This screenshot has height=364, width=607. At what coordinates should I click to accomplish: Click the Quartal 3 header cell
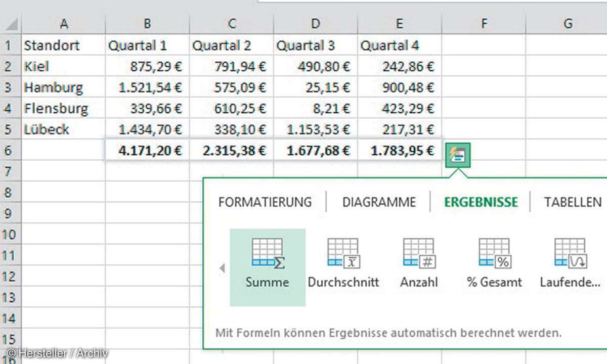(315, 45)
